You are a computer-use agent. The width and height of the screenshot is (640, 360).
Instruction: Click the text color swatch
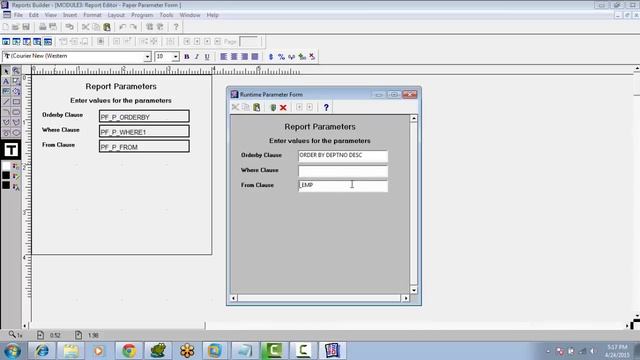click(6, 185)
